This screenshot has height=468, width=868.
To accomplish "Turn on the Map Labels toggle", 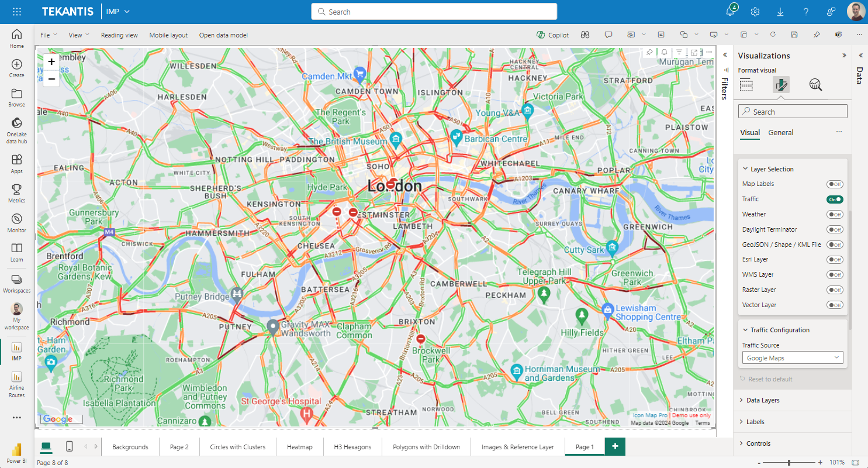I will (x=835, y=184).
